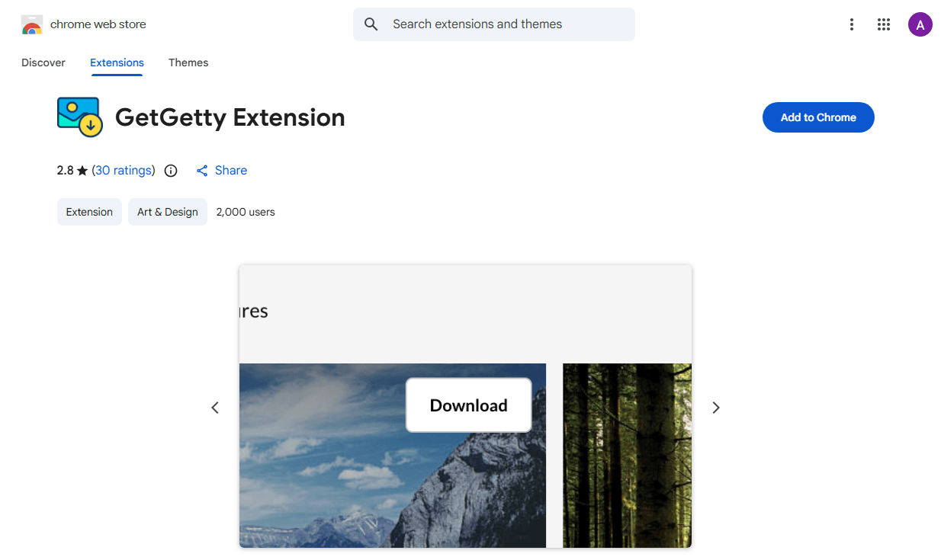The height and width of the screenshot is (560, 941).
Task: Switch to the Themes tab
Action: pyautogui.click(x=188, y=62)
